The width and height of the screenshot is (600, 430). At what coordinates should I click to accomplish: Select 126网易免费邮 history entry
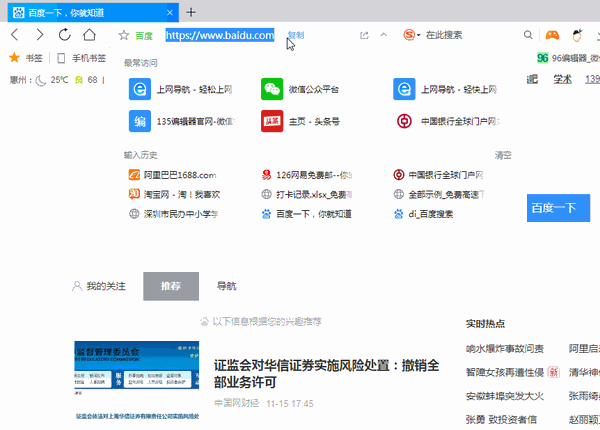pyautogui.click(x=307, y=175)
